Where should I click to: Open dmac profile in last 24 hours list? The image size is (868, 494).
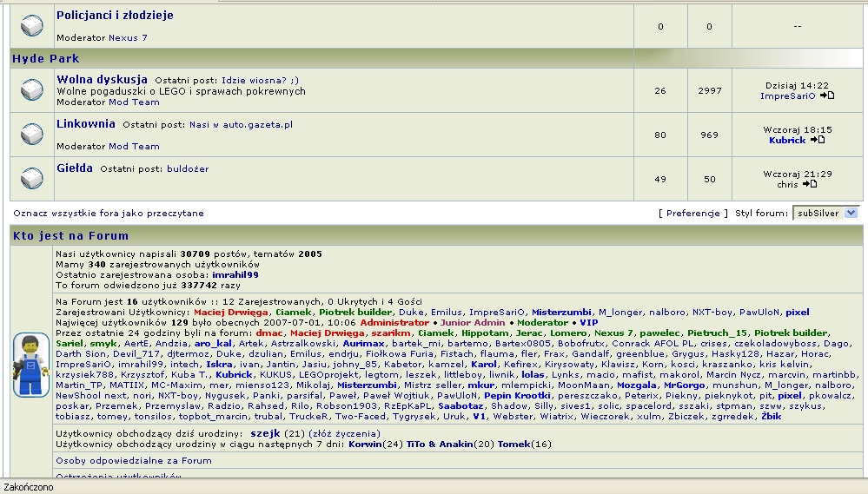269,333
